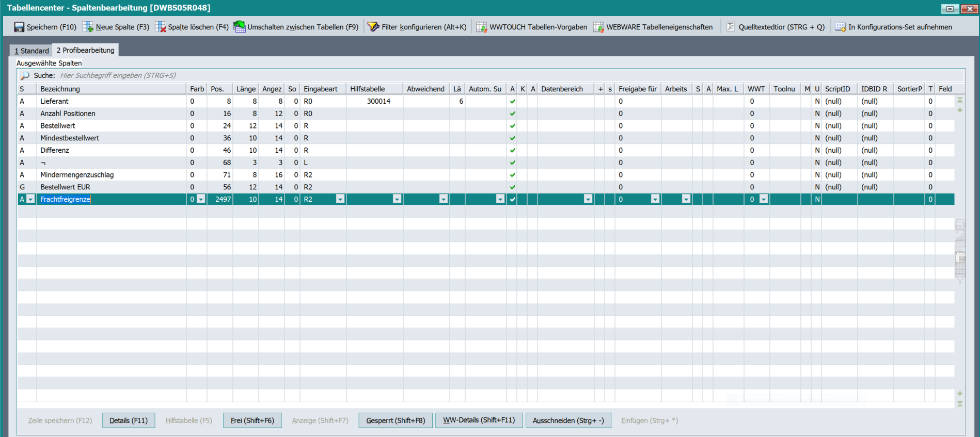Open Quelltexteditor icon in toolbar
The height and width of the screenshot is (437, 980).
[731, 27]
